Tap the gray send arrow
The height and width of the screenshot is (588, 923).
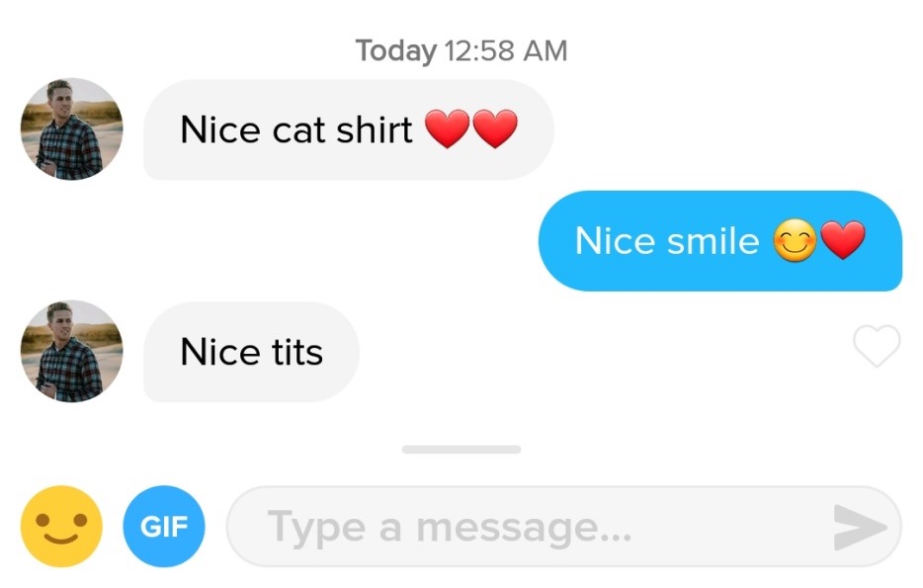tap(860, 528)
